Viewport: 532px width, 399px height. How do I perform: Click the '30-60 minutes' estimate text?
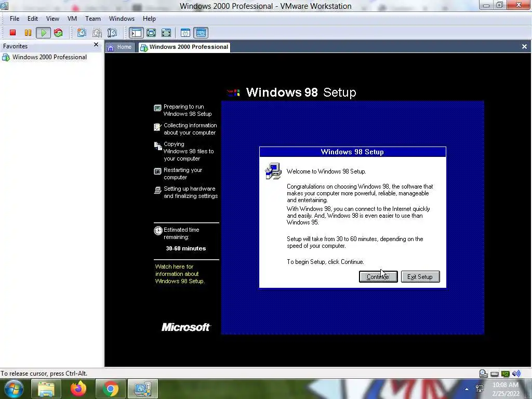186,248
